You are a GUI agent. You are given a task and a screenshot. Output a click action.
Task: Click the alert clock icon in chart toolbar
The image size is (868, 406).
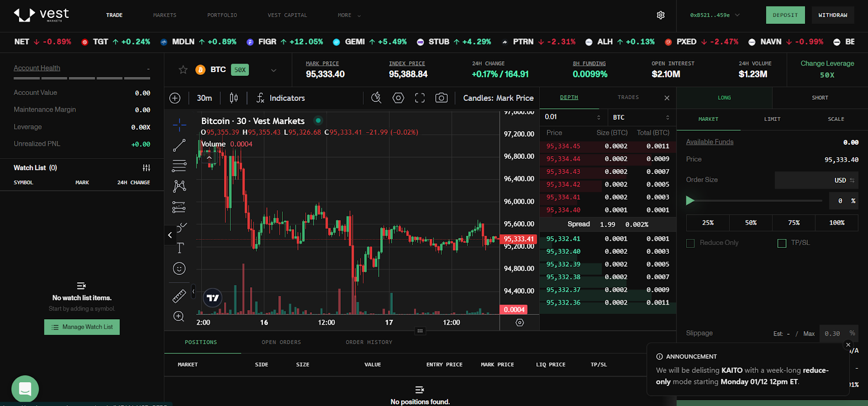tap(376, 98)
